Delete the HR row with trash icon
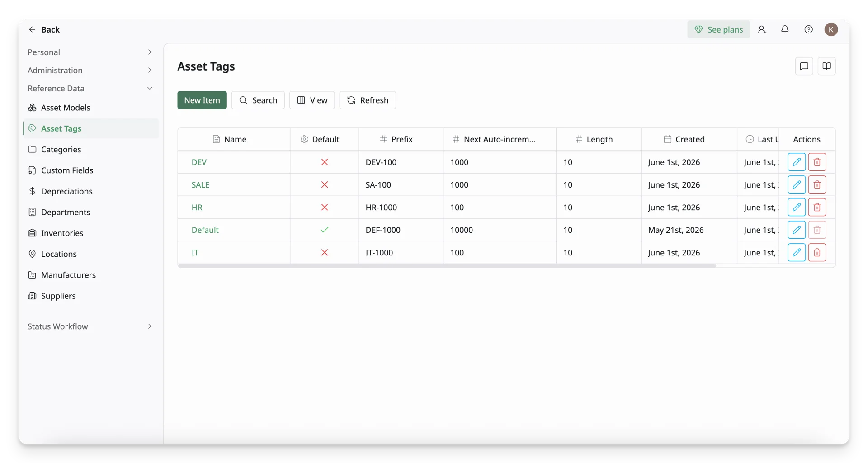 (817, 207)
